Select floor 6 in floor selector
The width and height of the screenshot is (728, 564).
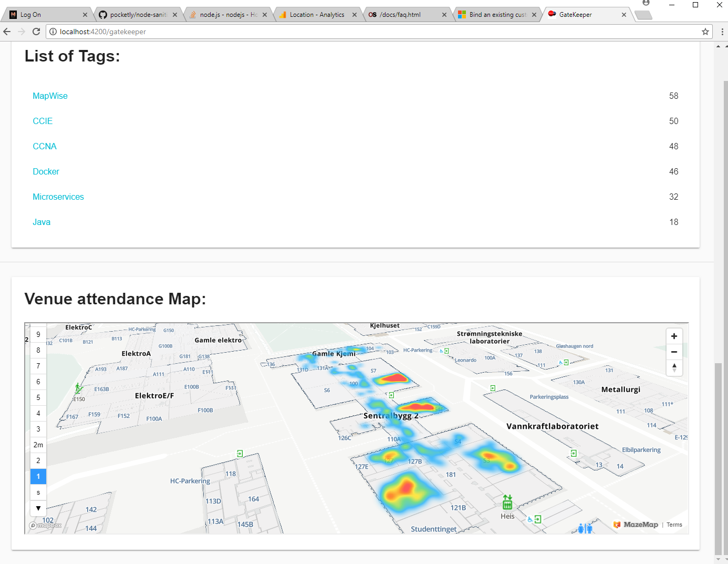[x=38, y=382]
